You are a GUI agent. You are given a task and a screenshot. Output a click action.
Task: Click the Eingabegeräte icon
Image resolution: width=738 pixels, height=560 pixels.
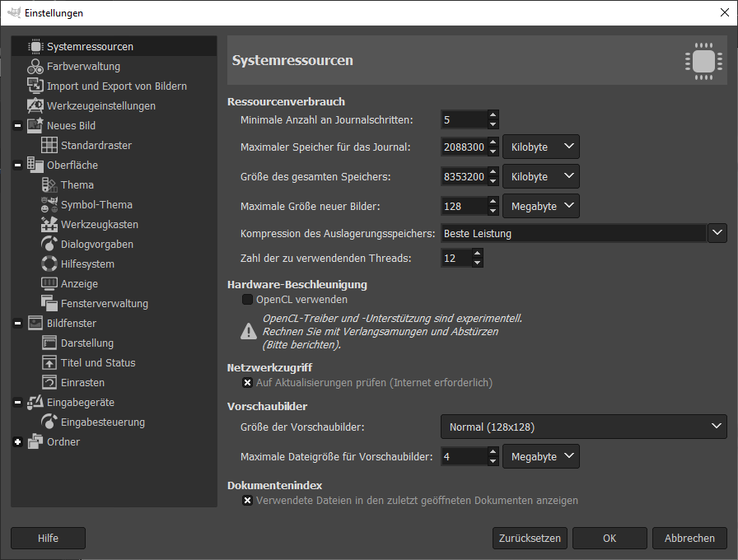(35, 403)
